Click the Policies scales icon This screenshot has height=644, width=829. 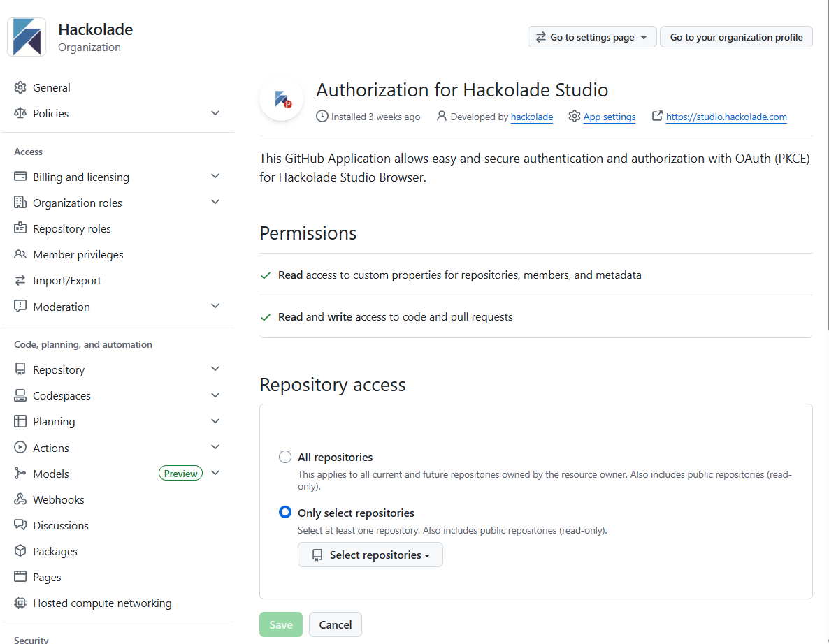[20, 113]
